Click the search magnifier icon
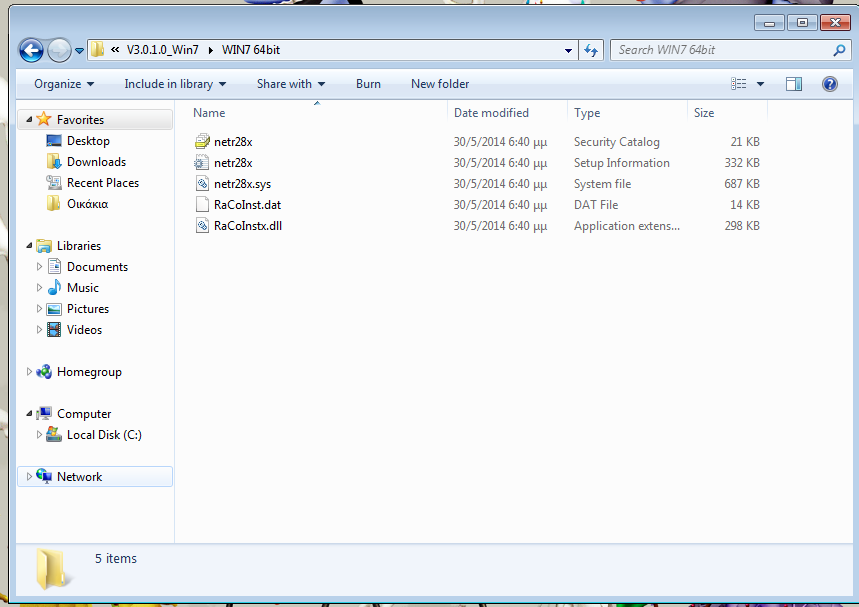Viewport: 859px width, 607px height. pyautogui.click(x=839, y=50)
